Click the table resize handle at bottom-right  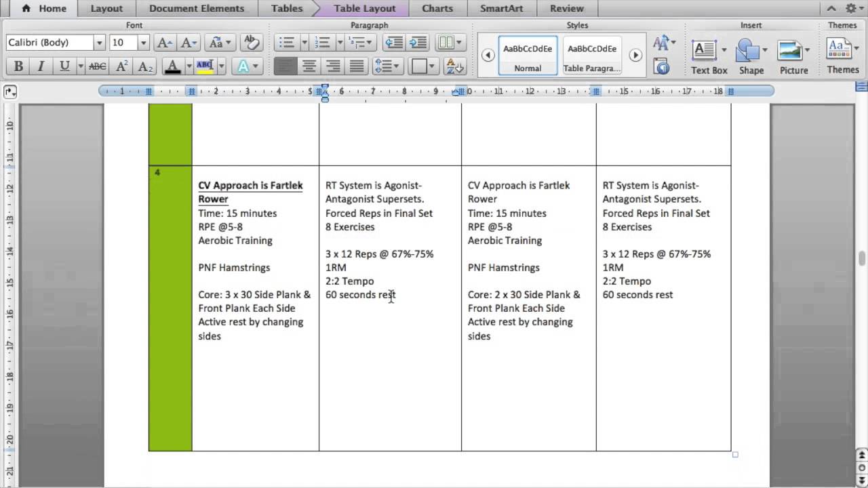[735, 455]
